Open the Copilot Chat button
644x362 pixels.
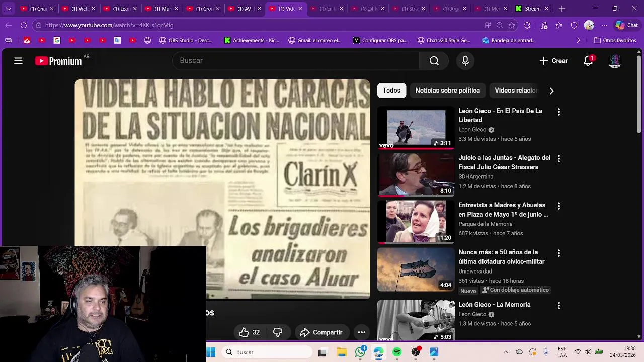click(x=627, y=25)
